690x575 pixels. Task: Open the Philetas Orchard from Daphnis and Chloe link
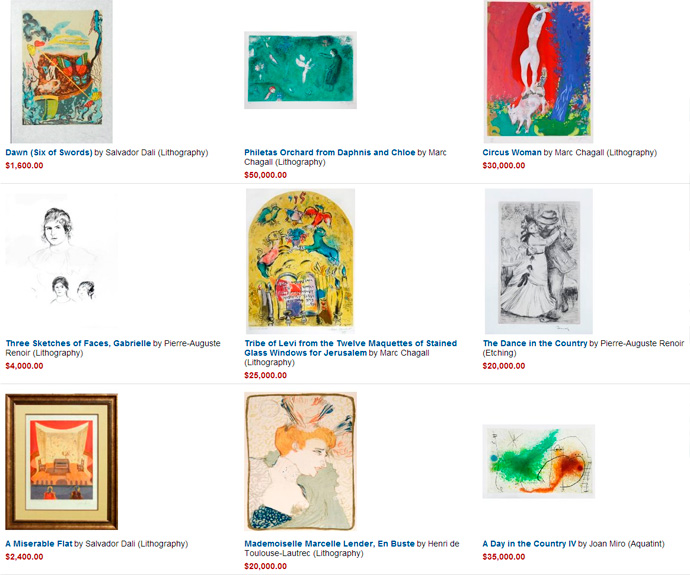click(x=330, y=153)
